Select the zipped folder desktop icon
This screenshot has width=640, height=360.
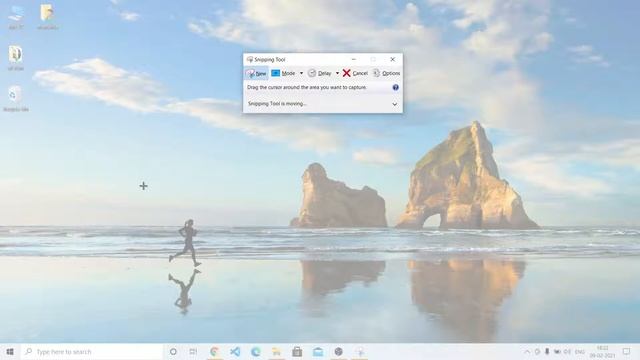[16, 58]
